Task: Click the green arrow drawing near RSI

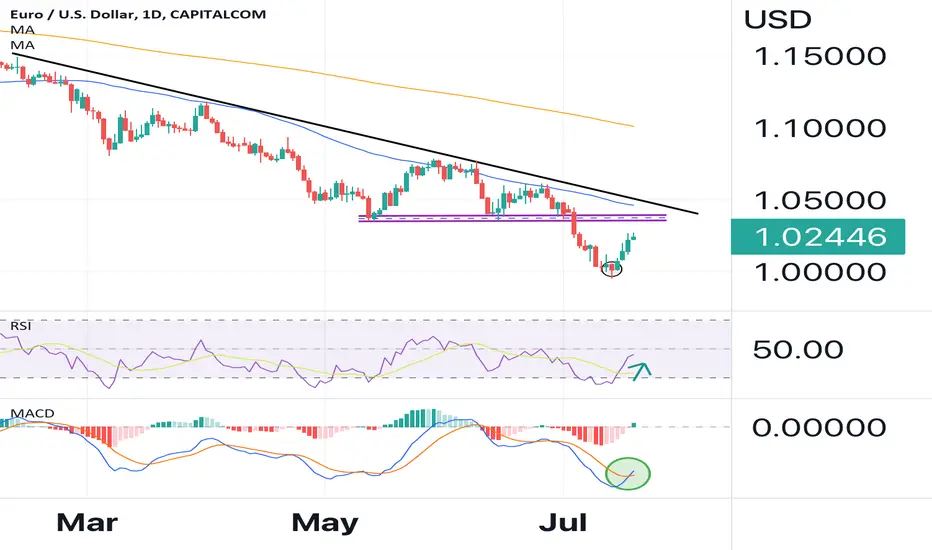Action: [x=641, y=372]
